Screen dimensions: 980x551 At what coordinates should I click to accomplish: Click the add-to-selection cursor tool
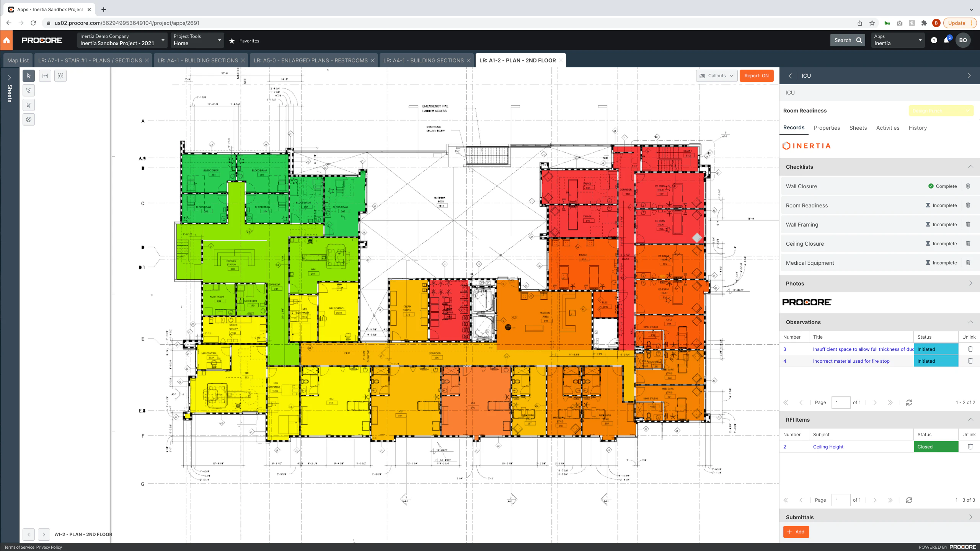28,90
